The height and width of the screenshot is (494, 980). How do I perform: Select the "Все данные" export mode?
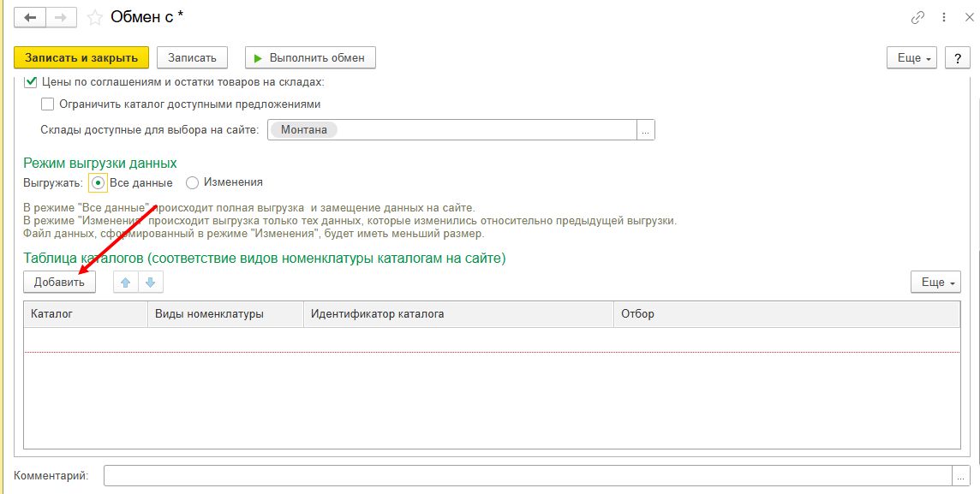[x=99, y=182]
